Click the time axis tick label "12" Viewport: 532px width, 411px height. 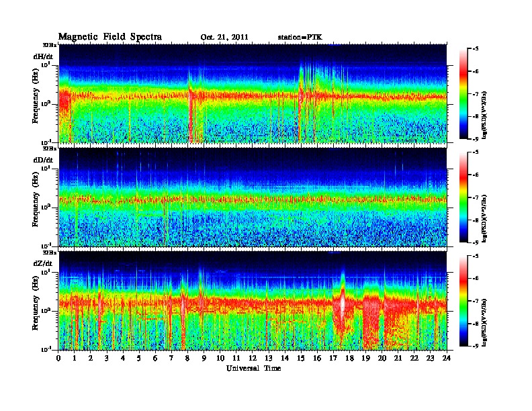coord(253,358)
